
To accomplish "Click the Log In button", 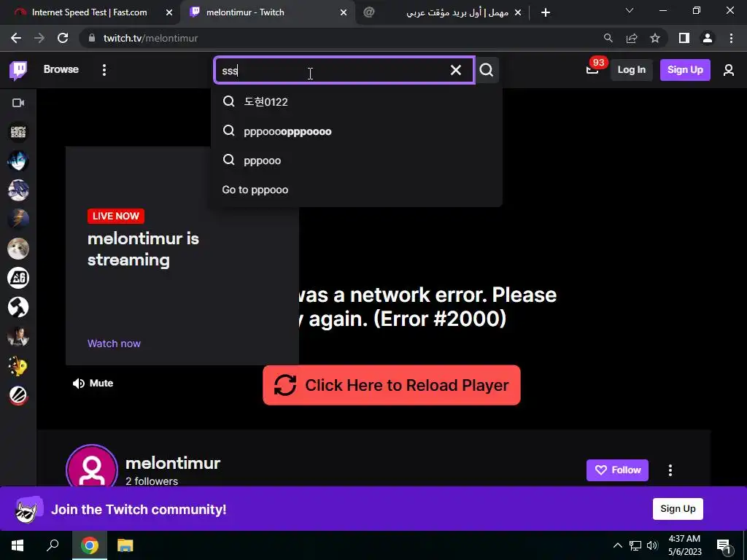I will point(631,69).
